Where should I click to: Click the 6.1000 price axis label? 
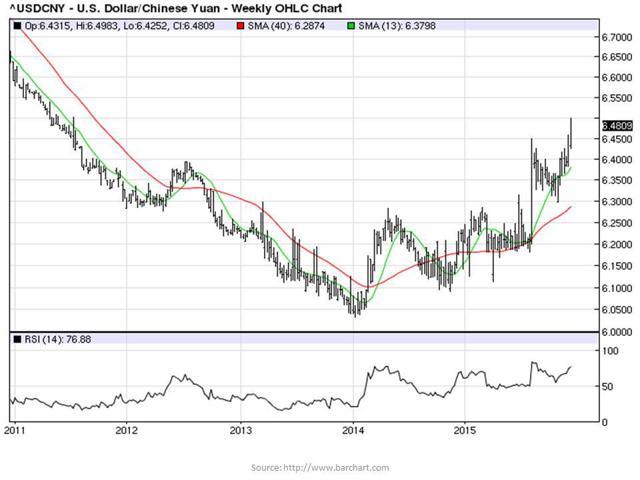617,288
